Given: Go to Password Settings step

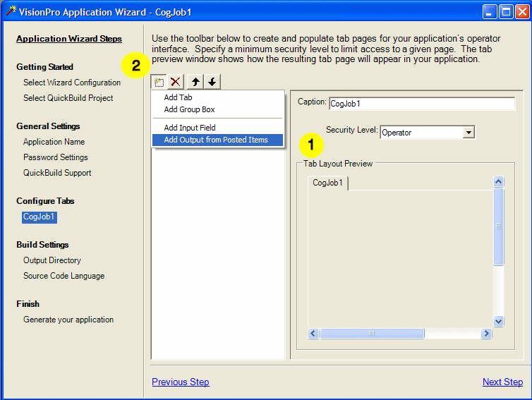Looking at the screenshot, I should click(x=56, y=157).
